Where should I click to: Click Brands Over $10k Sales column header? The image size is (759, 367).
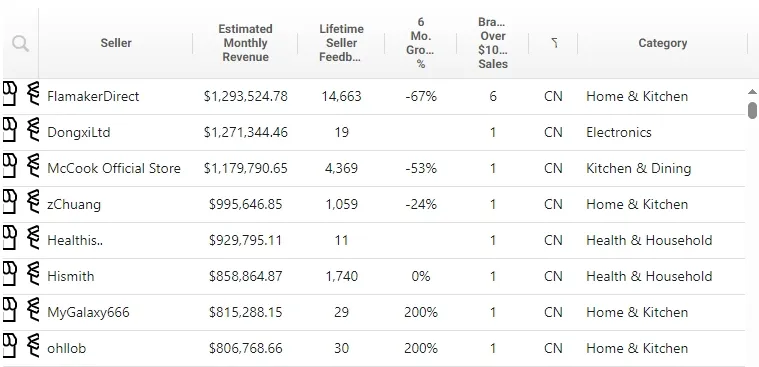click(493, 43)
